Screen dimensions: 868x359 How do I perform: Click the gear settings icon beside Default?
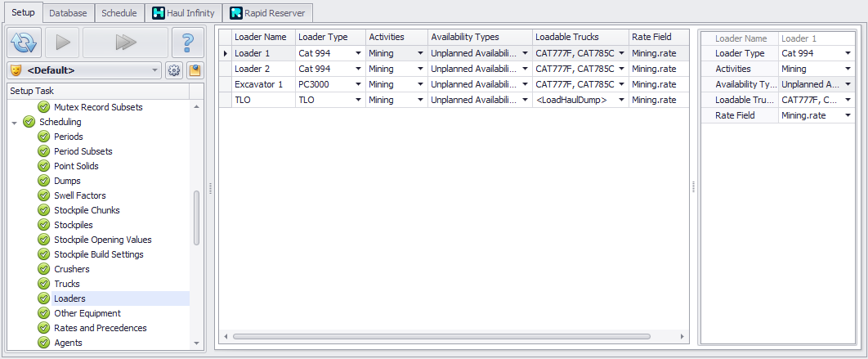click(x=174, y=71)
